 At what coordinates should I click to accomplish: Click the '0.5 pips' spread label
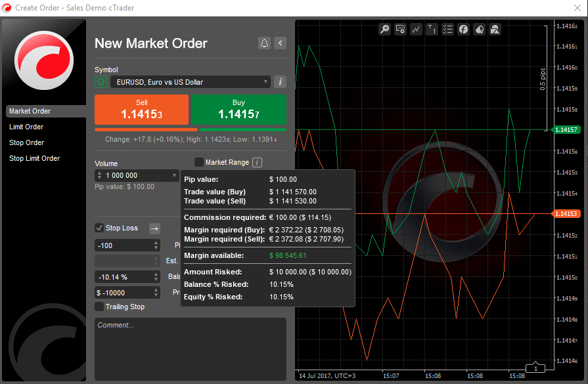coord(542,79)
